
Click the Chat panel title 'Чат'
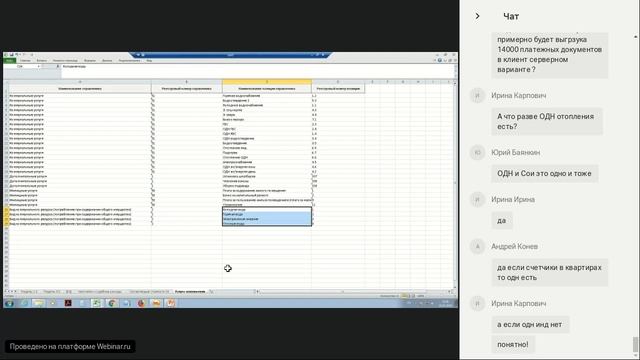(511, 16)
